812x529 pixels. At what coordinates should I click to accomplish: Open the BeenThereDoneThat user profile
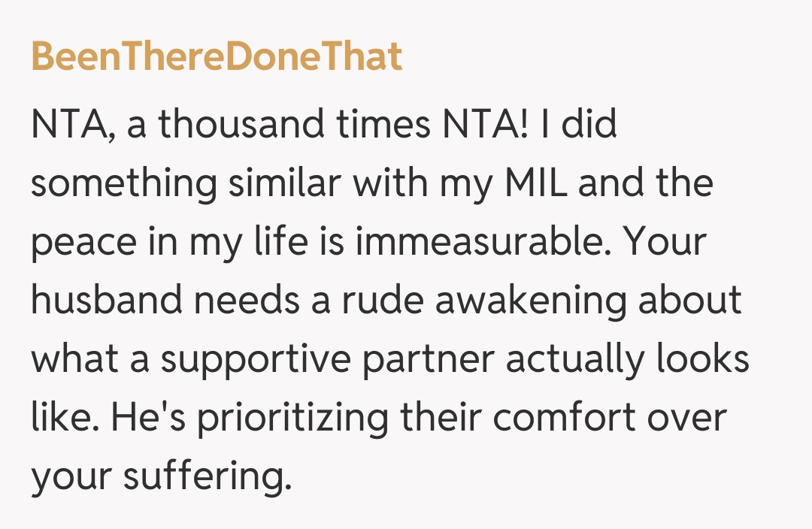[217, 57]
